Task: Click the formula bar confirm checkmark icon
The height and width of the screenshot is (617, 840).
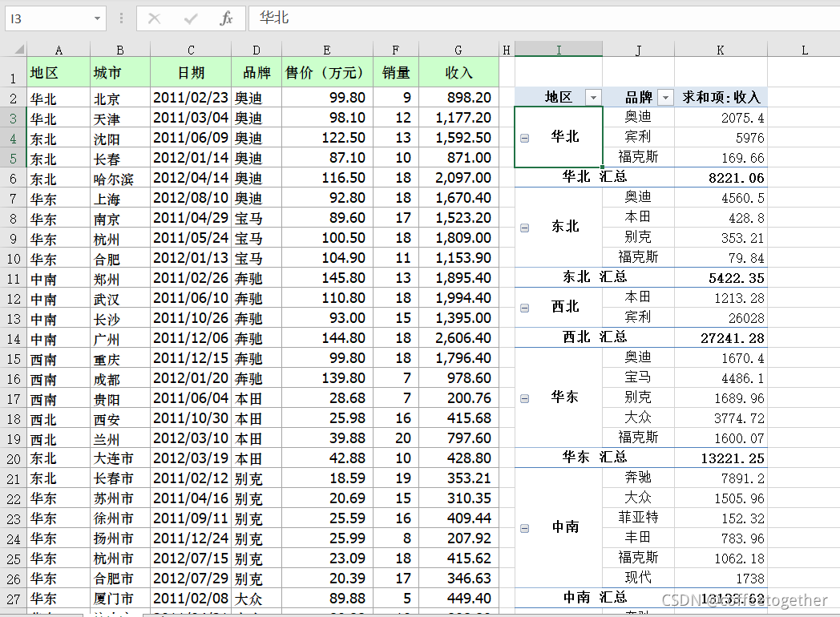Action: pyautogui.click(x=191, y=18)
